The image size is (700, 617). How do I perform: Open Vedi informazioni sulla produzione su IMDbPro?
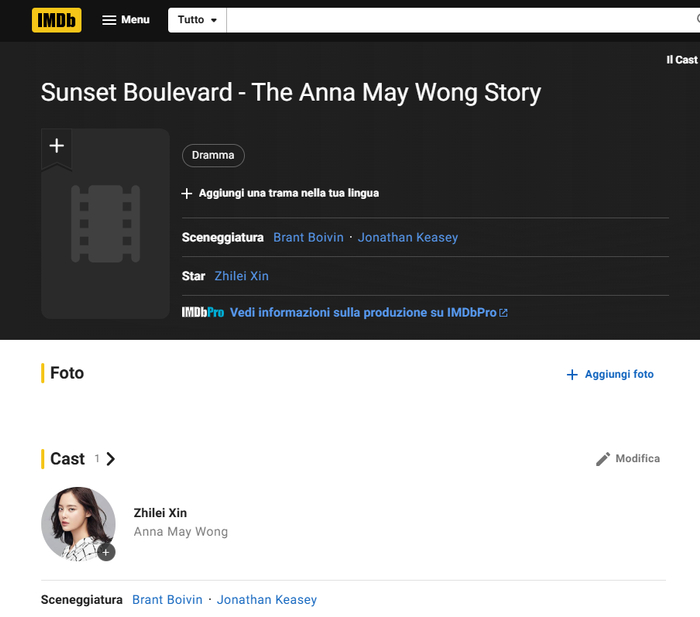pyautogui.click(x=368, y=313)
